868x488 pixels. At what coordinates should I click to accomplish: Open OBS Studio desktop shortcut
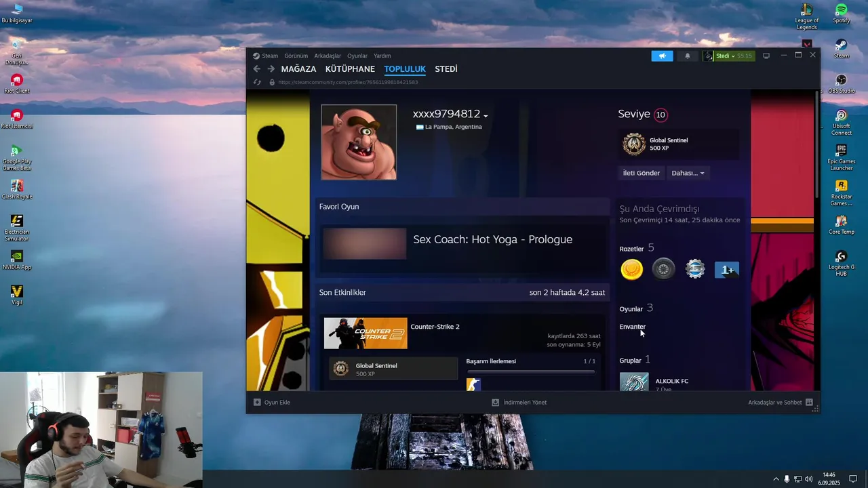coord(841,83)
